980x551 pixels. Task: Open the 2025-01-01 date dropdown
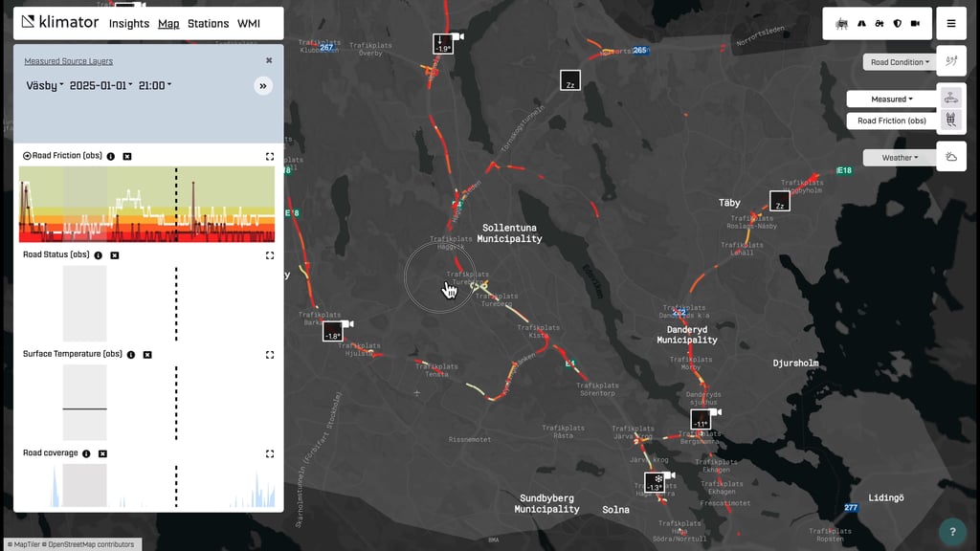pos(100,85)
